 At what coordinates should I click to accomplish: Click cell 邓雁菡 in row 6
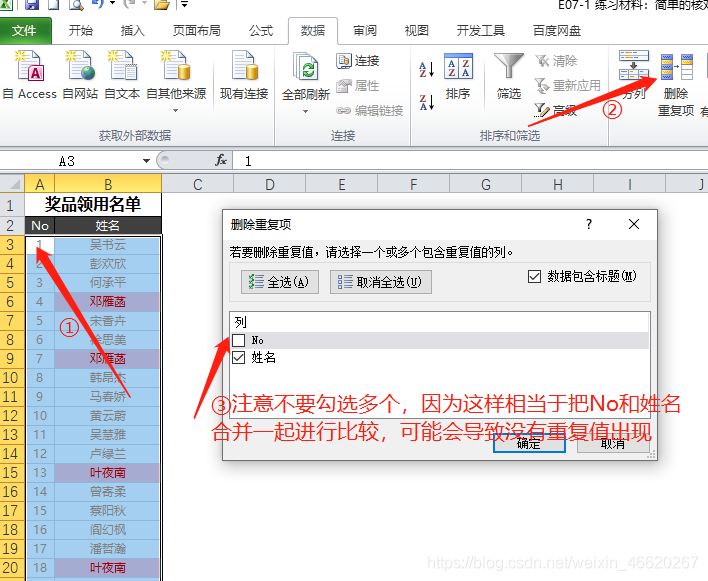click(x=107, y=302)
